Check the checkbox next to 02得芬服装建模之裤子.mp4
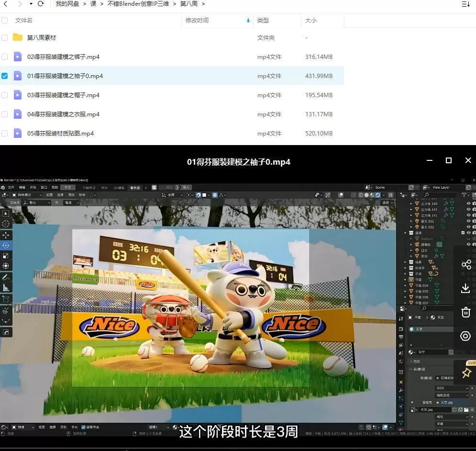The height and width of the screenshot is (451, 476). coord(5,56)
